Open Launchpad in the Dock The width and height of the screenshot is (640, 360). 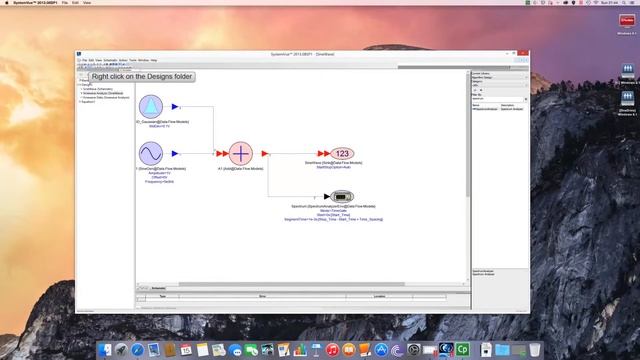click(121, 350)
